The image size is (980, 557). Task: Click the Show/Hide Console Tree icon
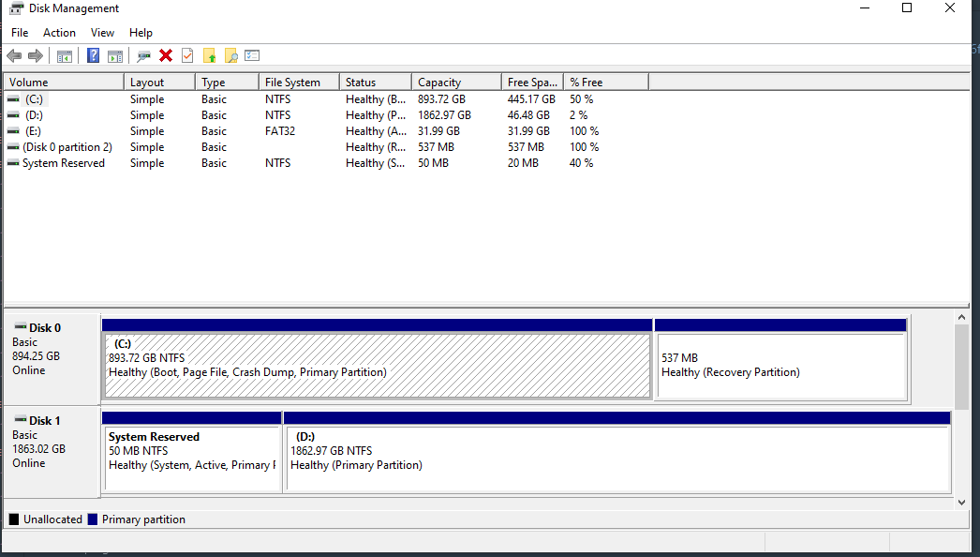[x=65, y=56]
